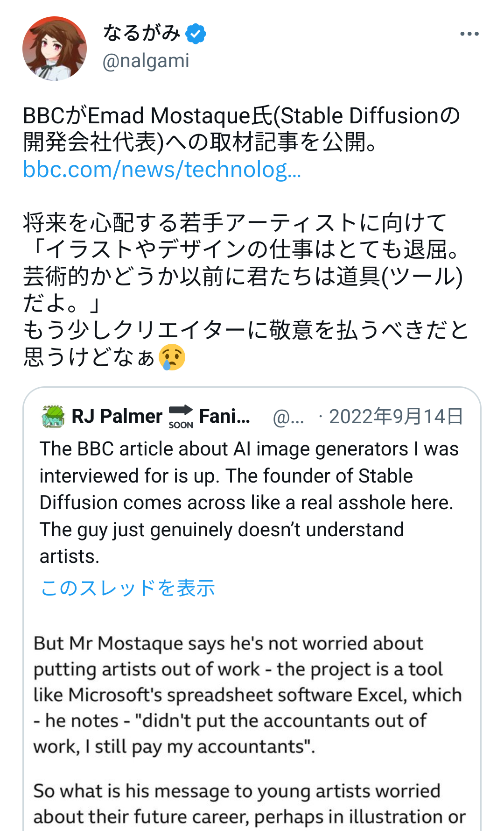Image resolution: width=504 pixels, height=831 pixels.
Task: Click the truncated "Fani…" name text
Action: [224, 416]
